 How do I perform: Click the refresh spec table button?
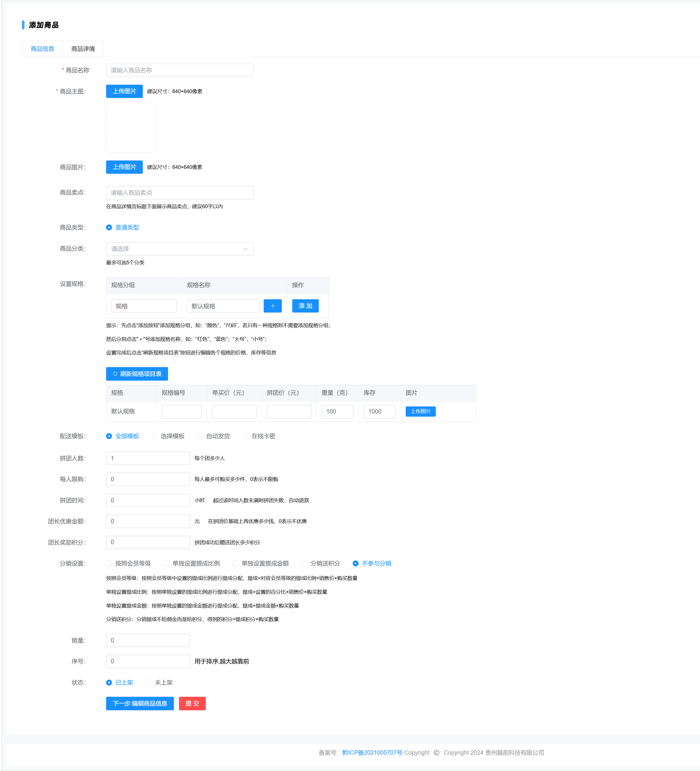point(137,374)
